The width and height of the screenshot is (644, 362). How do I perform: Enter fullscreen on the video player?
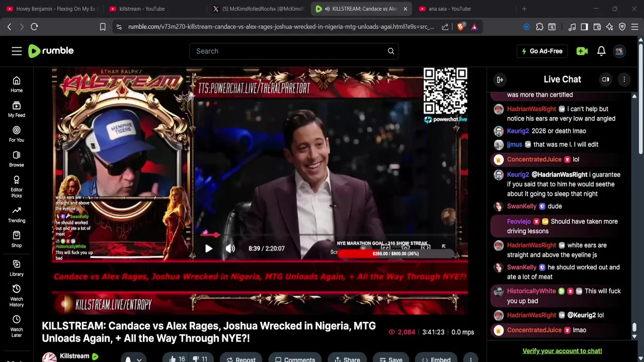click(444, 247)
